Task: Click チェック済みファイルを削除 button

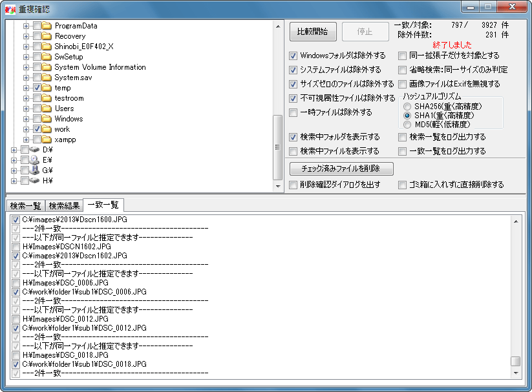Action: point(341,169)
